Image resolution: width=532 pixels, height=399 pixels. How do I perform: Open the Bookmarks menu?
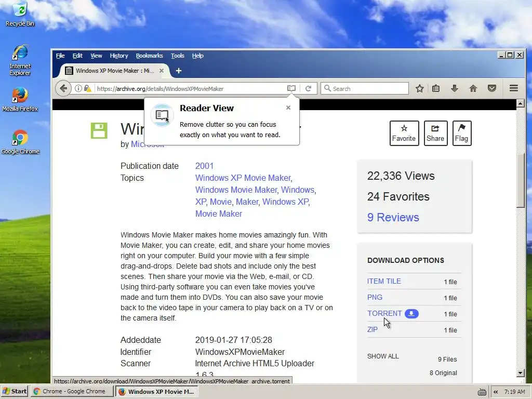[149, 56]
